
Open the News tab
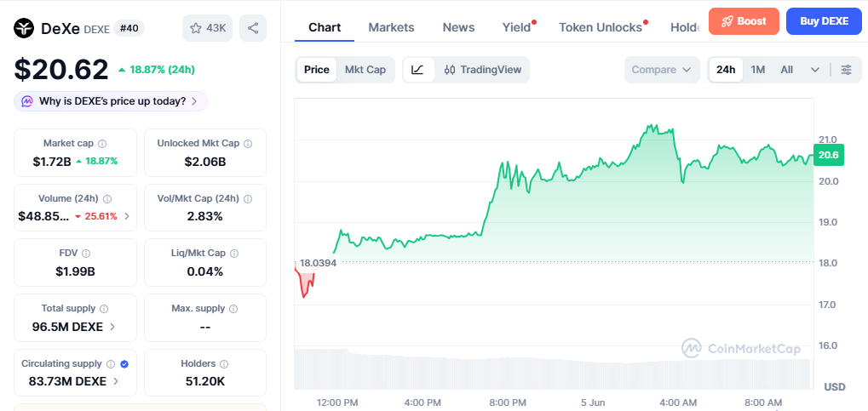[458, 27]
